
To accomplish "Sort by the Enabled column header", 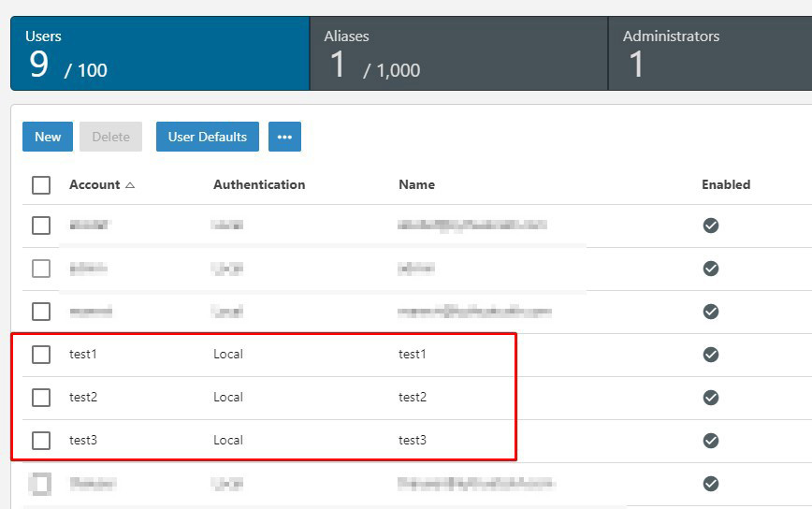I will [x=726, y=184].
